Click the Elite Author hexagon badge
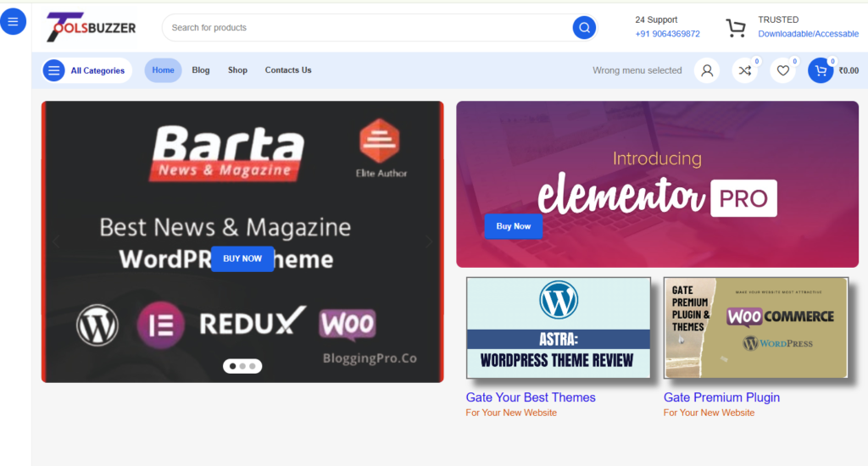The height and width of the screenshot is (466, 868). pyautogui.click(x=380, y=141)
